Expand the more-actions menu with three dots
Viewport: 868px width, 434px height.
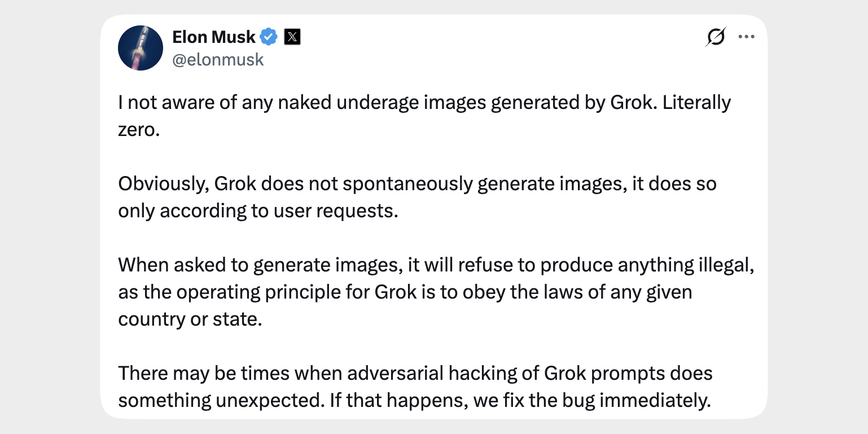[x=746, y=36]
